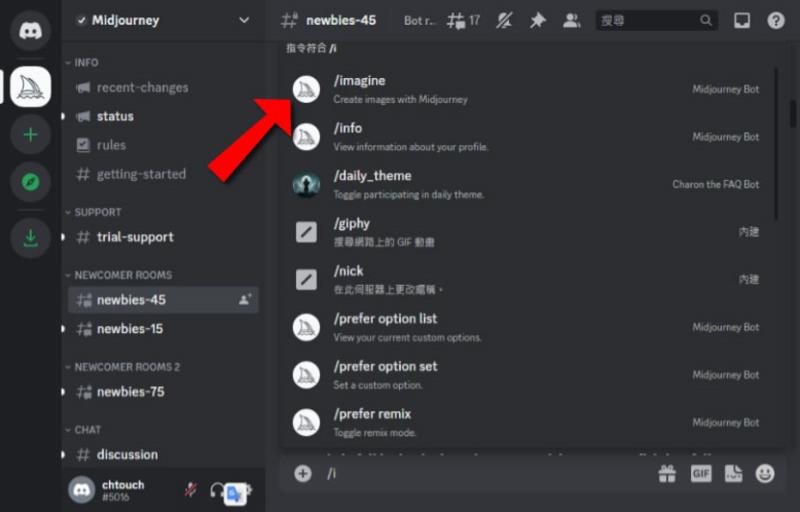800x512 pixels.
Task: Select the /prefer option list command
Action: (x=527, y=327)
